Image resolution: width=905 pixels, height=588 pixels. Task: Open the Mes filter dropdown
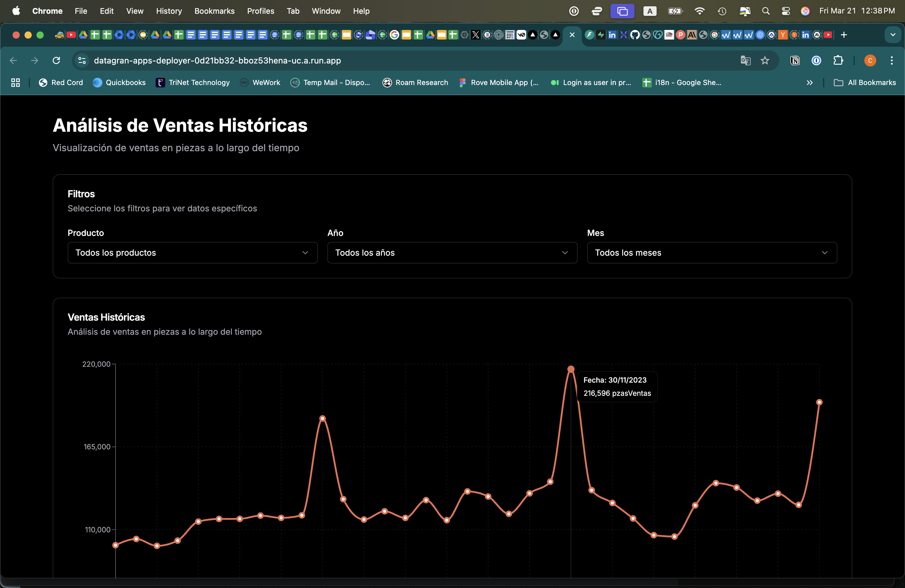[x=711, y=253]
